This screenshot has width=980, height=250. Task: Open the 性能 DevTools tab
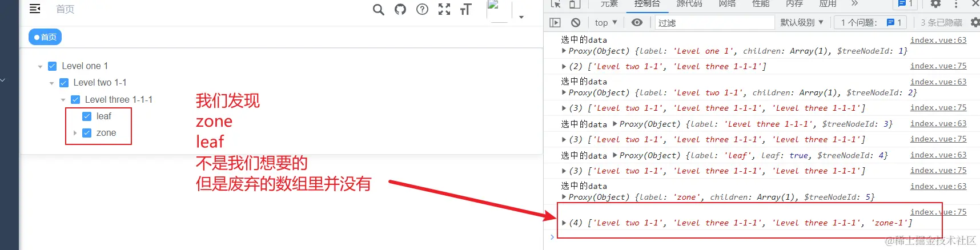tap(761, 3)
